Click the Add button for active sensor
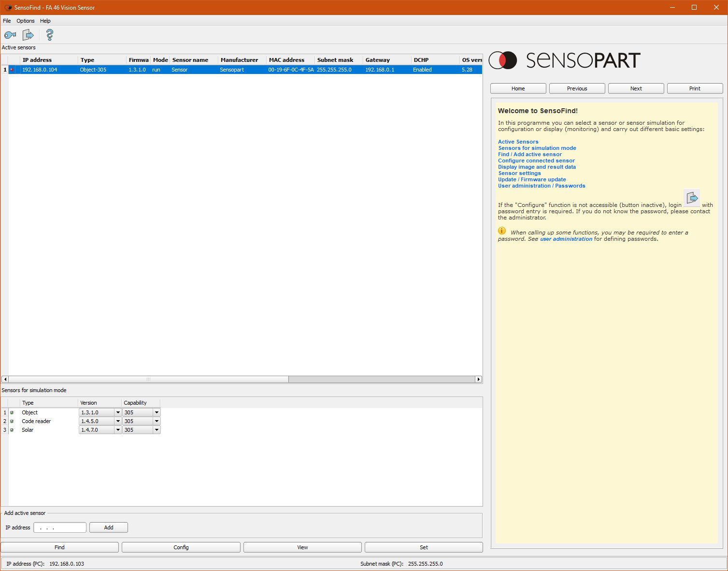This screenshot has width=728, height=571. point(109,527)
